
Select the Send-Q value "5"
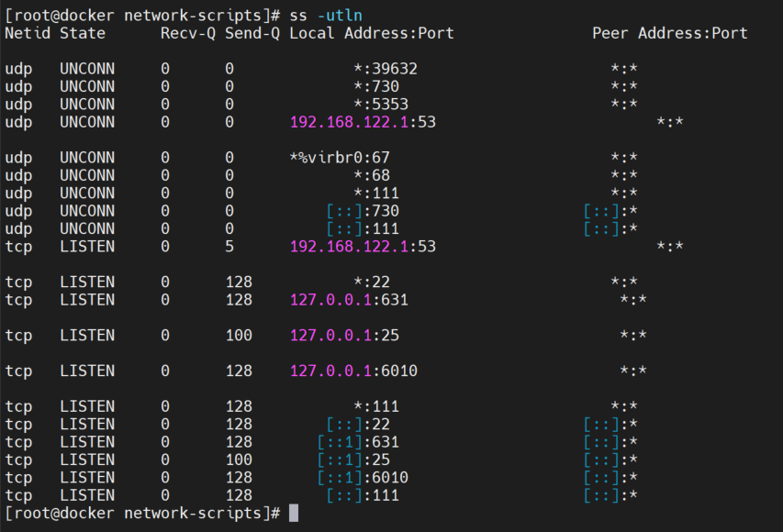point(229,247)
